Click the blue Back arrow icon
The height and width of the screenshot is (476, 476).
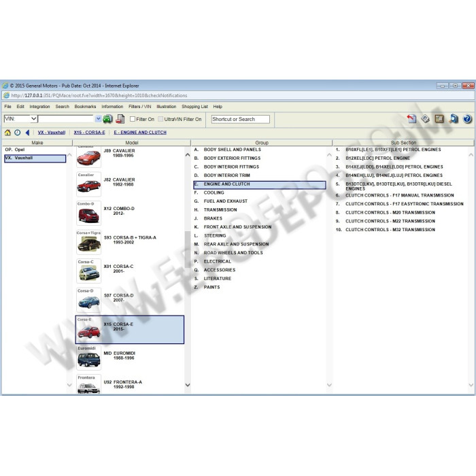[27, 133]
